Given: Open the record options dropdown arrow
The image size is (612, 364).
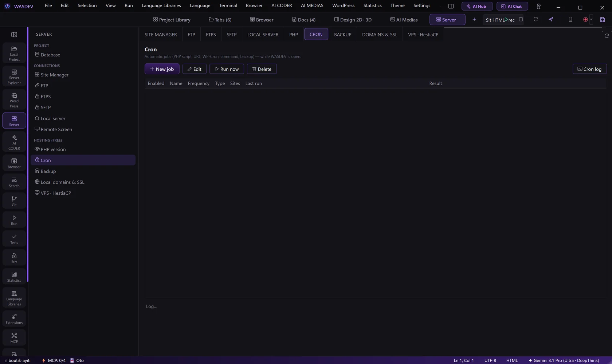Looking at the screenshot, I should tap(591, 20).
